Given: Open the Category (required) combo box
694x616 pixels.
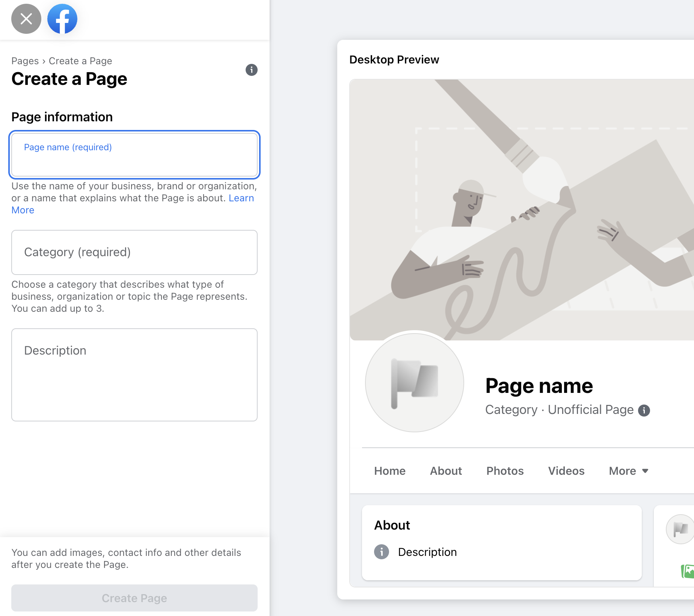Looking at the screenshot, I should pos(134,252).
